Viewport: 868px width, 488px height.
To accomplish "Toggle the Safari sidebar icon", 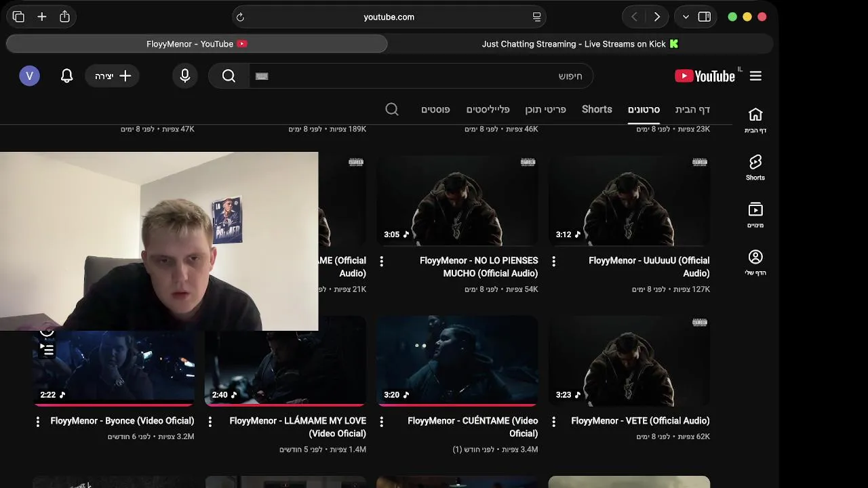I will [x=705, y=17].
